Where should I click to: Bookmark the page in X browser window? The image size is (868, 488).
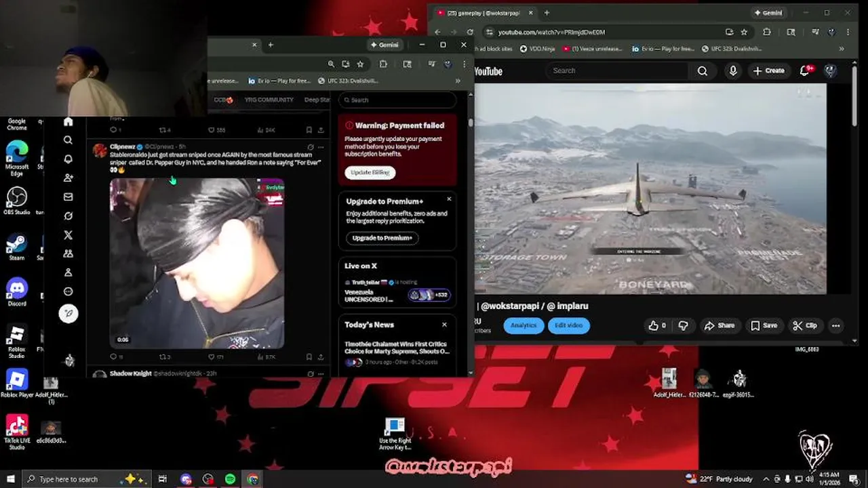point(360,64)
